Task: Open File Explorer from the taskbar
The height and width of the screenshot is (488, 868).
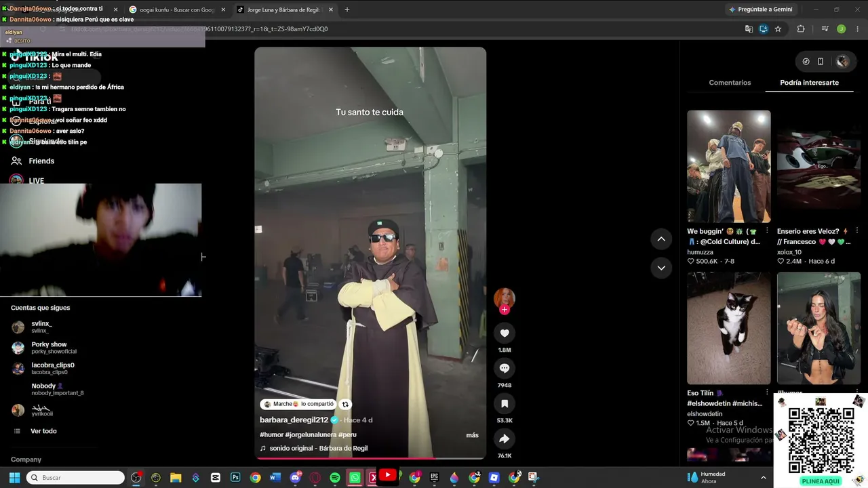Action: click(x=176, y=478)
